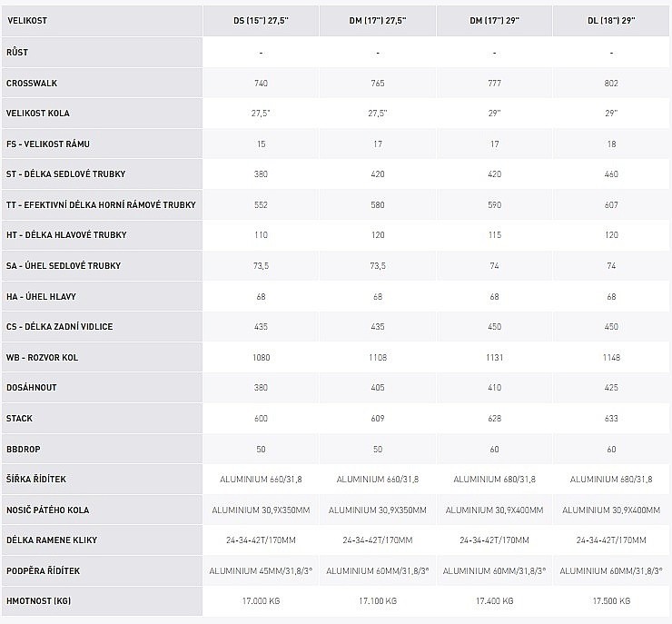Click the crosswalk value 802
This screenshot has width=672, height=624.
[611, 83]
